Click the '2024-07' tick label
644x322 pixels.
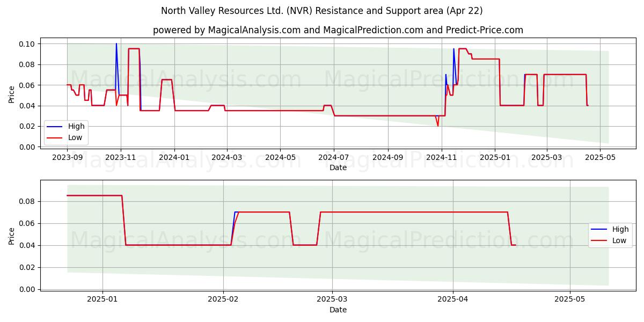coord(333,157)
